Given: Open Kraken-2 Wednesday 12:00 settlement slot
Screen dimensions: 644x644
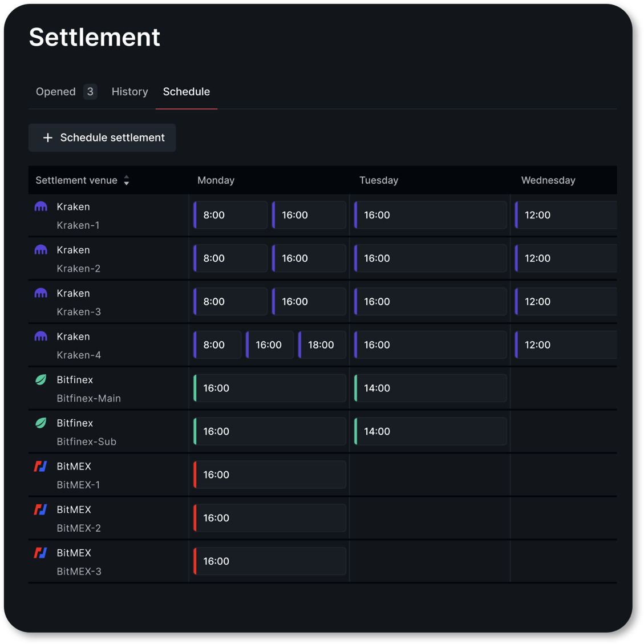Looking at the screenshot, I should tap(566, 258).
